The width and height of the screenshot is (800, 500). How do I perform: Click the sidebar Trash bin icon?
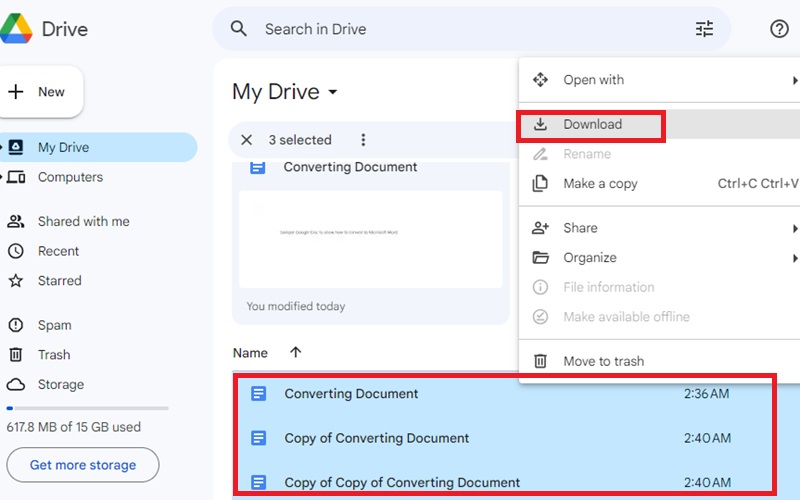(16, 355)
